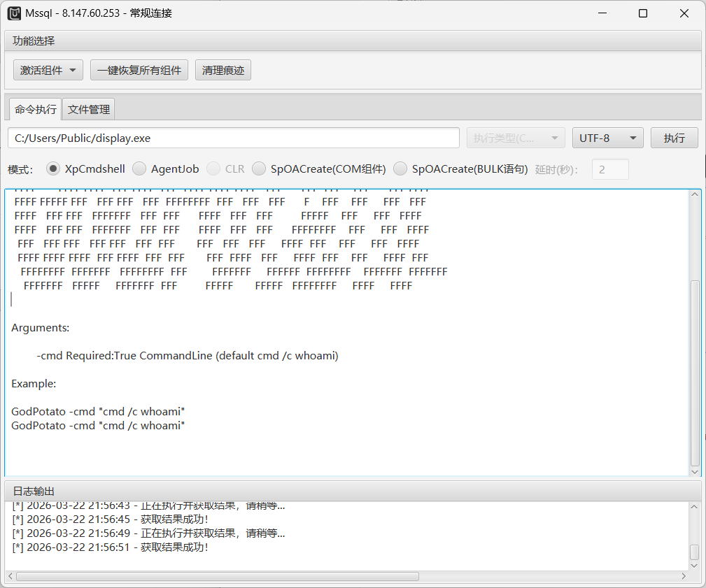Select the XpCmdshell mode radio button
706x588 pixels.
point(53,168)
